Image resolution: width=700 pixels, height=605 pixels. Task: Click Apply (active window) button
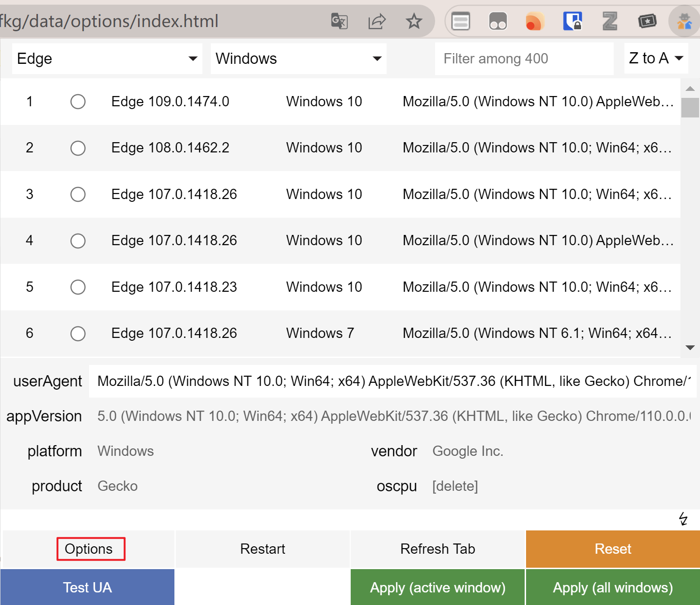pos(437,587)
